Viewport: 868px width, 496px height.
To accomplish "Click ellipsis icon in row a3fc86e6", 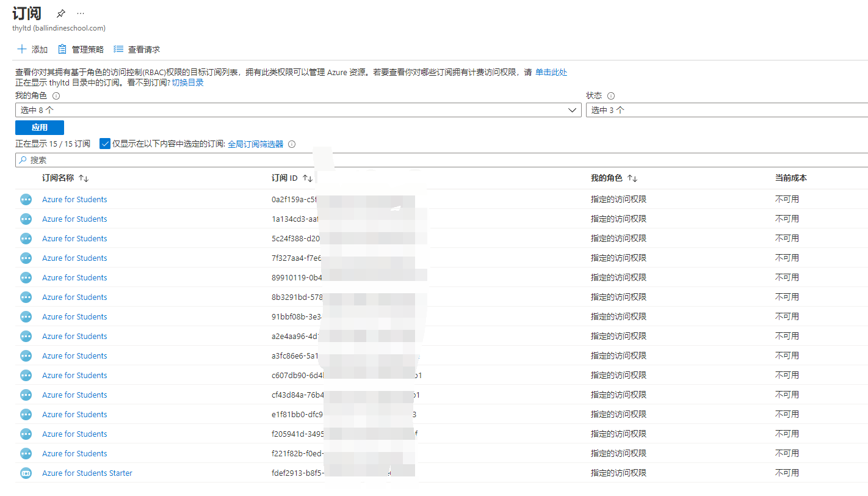I will click(x=26, y=356).
